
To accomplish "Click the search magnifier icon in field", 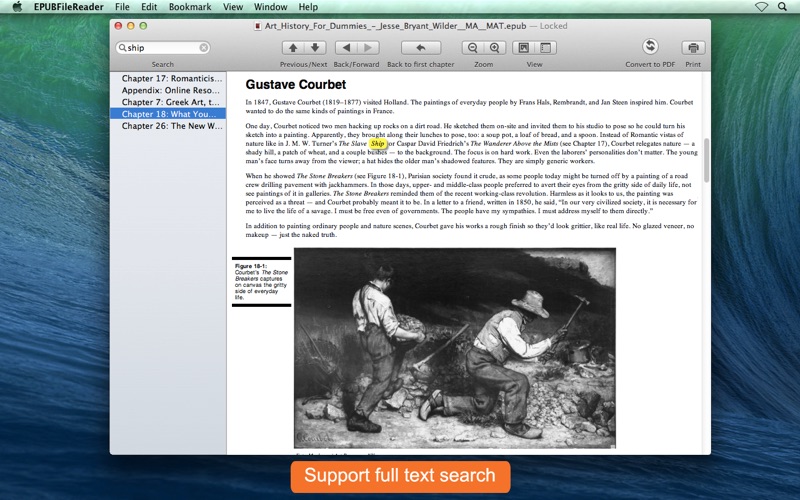I will [122, 47].
